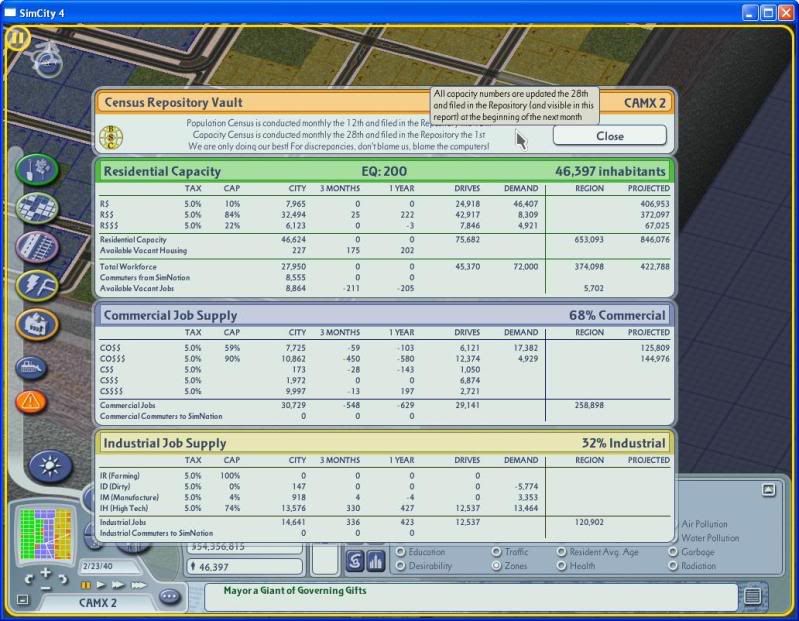The image size is (799, 621).
Task: Click the city minimap
Action: [46, 534]
